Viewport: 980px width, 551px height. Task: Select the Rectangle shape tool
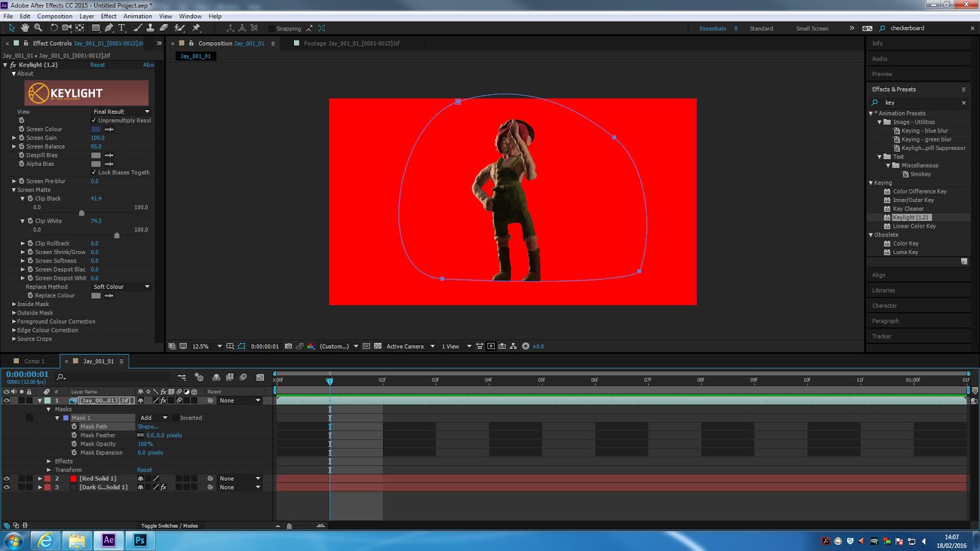click(x=97, y=28)
